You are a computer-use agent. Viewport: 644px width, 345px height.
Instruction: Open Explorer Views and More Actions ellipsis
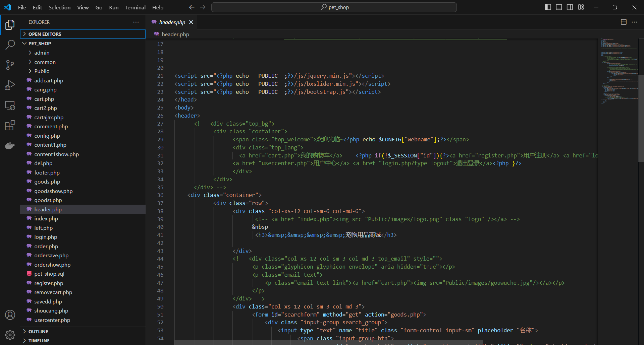136,22
